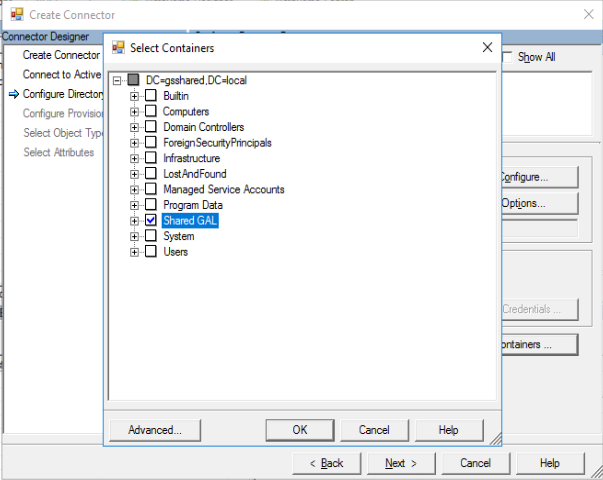Open the Create Connector step in designer
This screenshot has width=603, height=480.
pyautogui.click(x=60, y=55)
